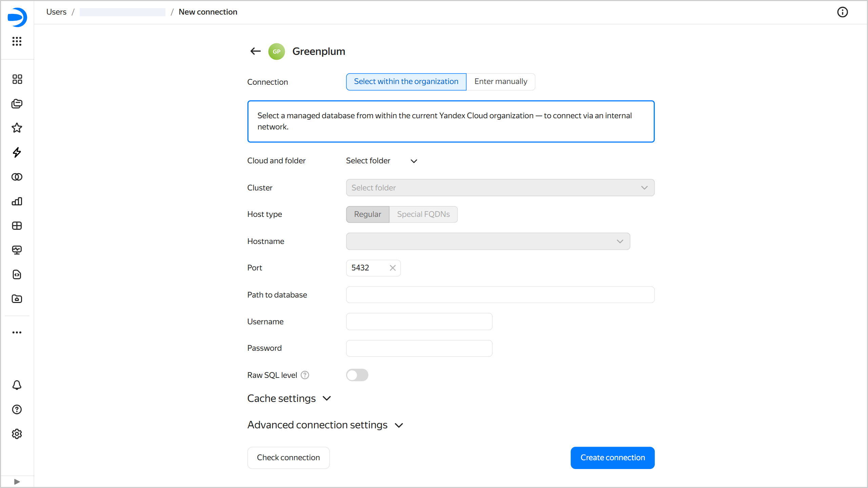Click the Check connection button
868x488 pixels.
point(289,458)
